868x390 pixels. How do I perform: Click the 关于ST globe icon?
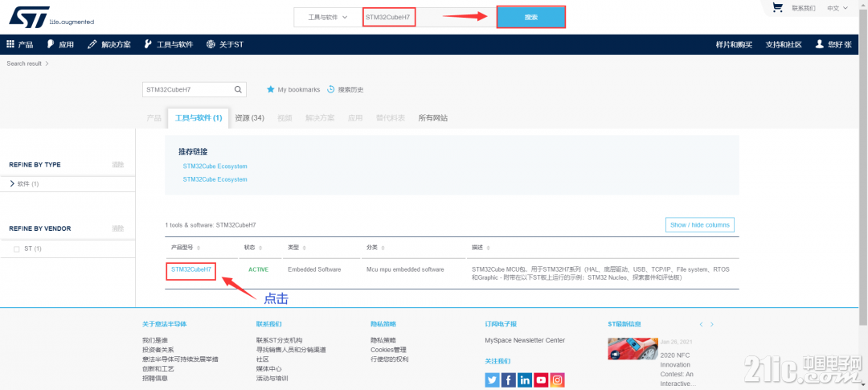tap(210, 44)
